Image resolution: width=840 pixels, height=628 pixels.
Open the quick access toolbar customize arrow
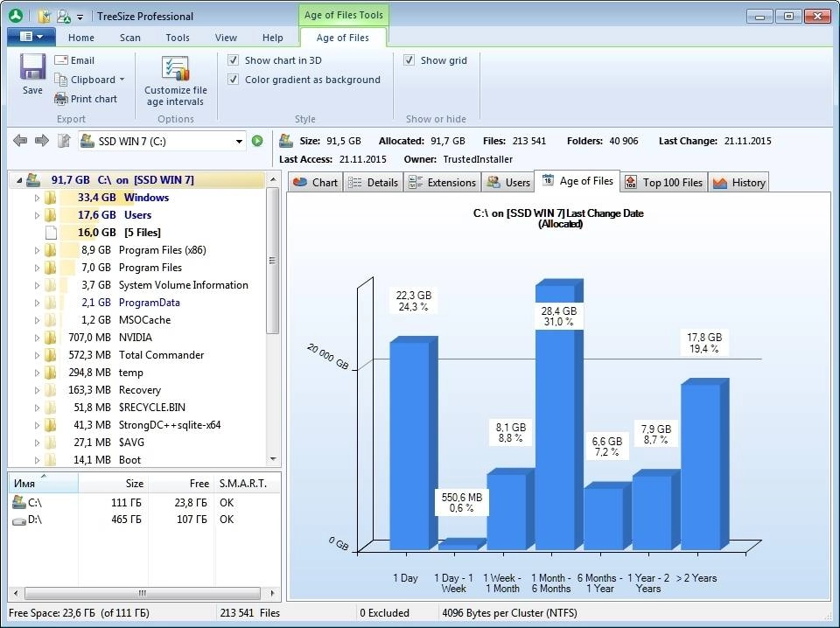[x=80, y=17]
